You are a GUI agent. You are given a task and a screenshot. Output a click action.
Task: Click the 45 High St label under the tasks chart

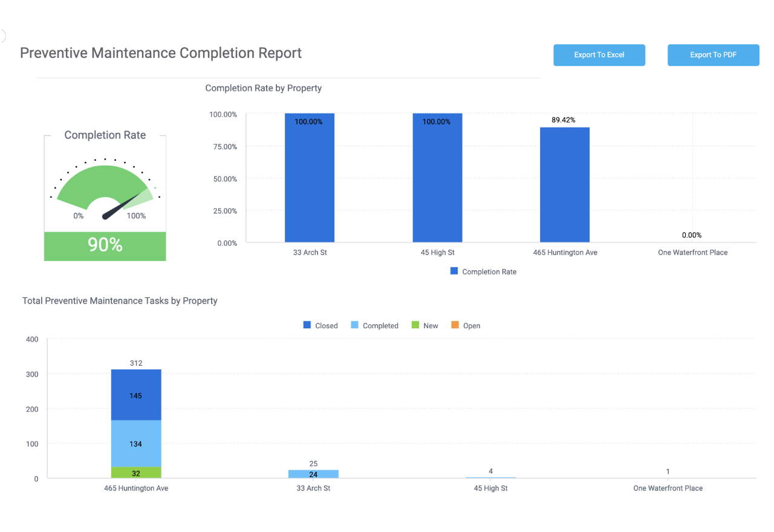click(x=490, y=488)
